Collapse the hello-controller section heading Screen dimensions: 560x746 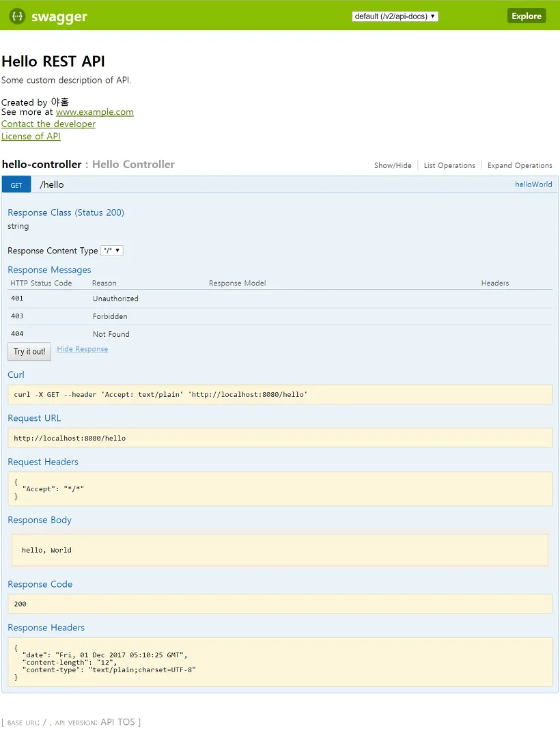click(42, 164)
